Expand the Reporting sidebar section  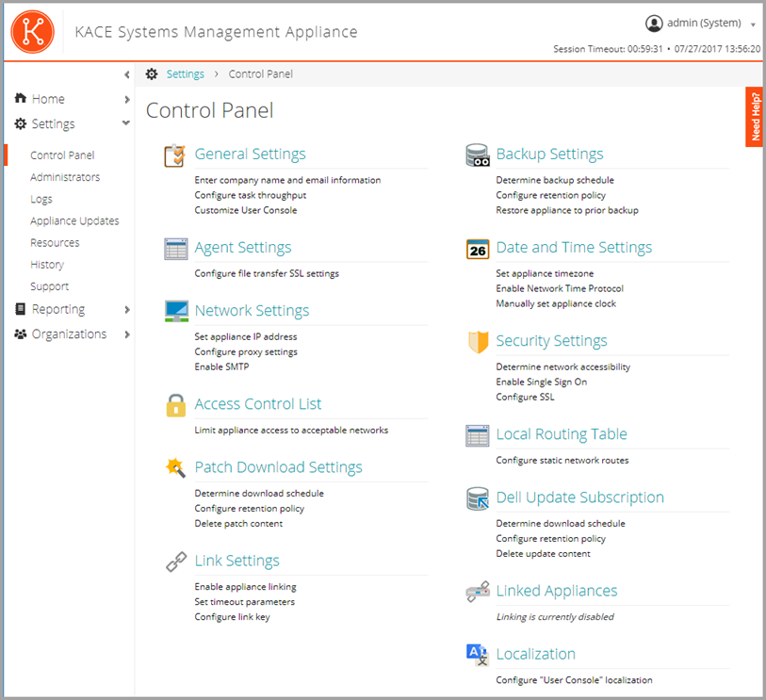(x=126, y=309)
